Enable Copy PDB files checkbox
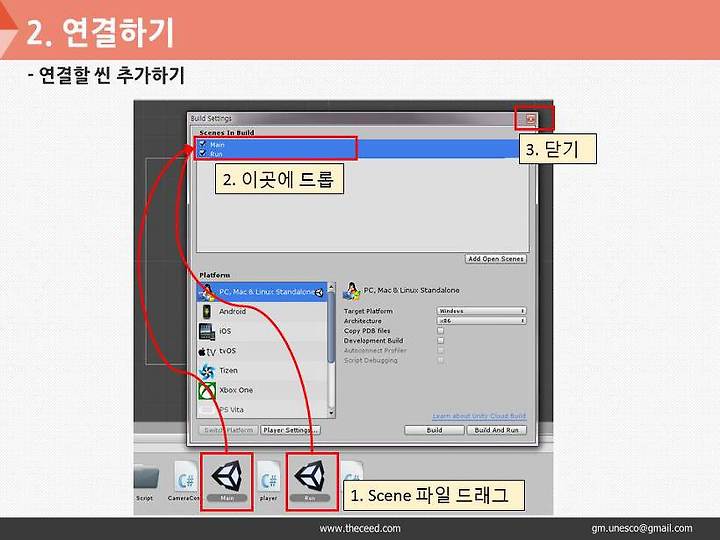Screen dimensions: 720x540 click(441, 331)
